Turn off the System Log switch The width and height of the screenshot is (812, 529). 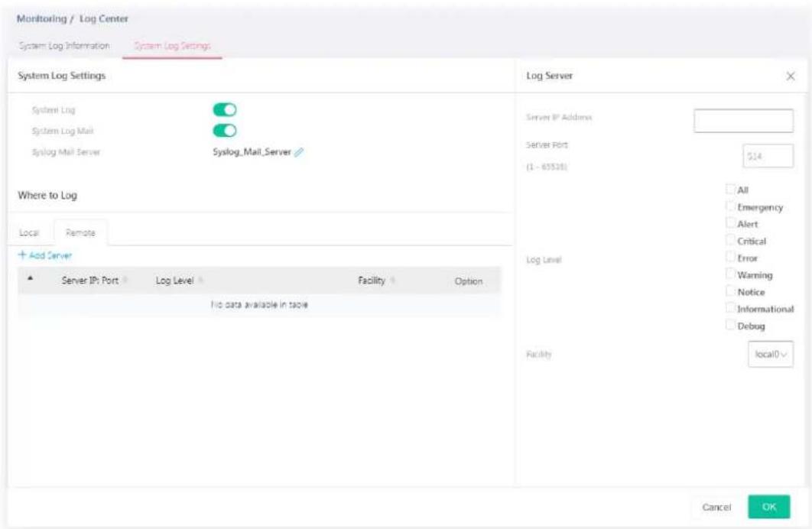pos(225,110)
